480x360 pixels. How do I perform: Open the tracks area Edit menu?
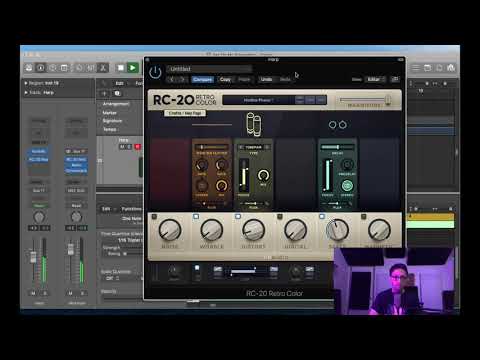pos(120,83)
